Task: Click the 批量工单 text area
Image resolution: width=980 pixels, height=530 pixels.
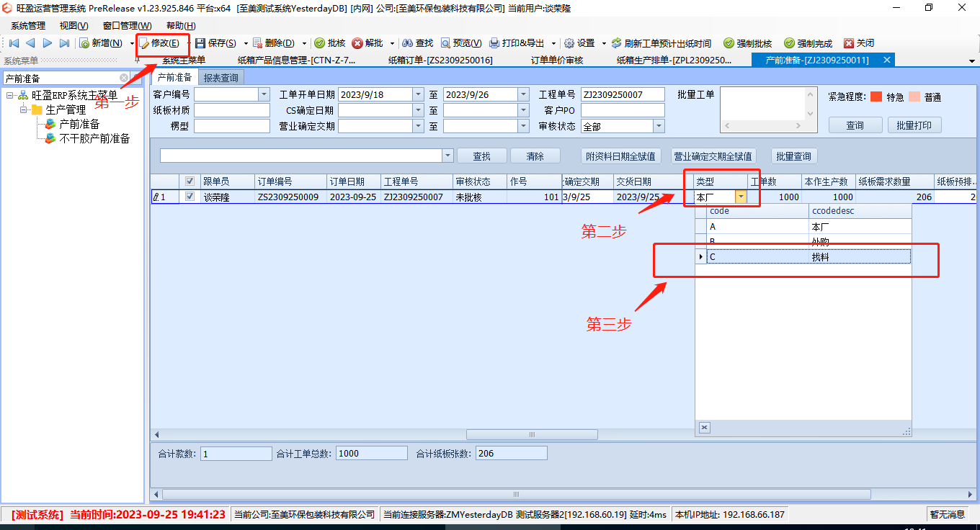Action: (768, 110)
